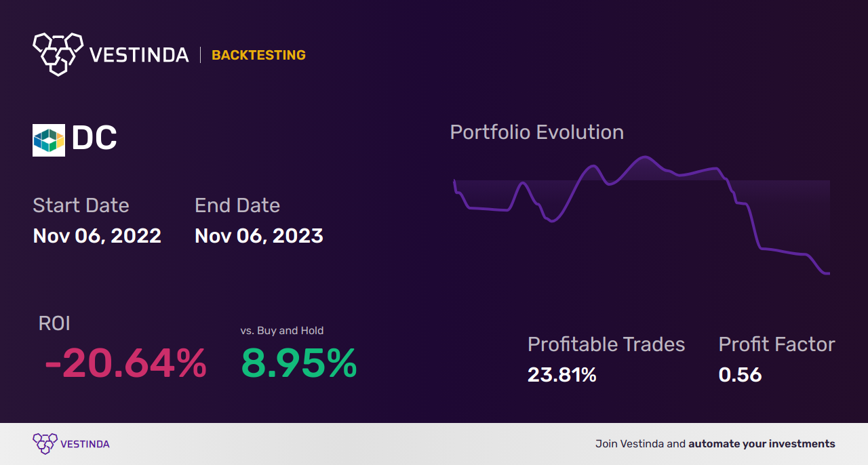Click the Start Date value Nov 06, 2022

point(97,236)
